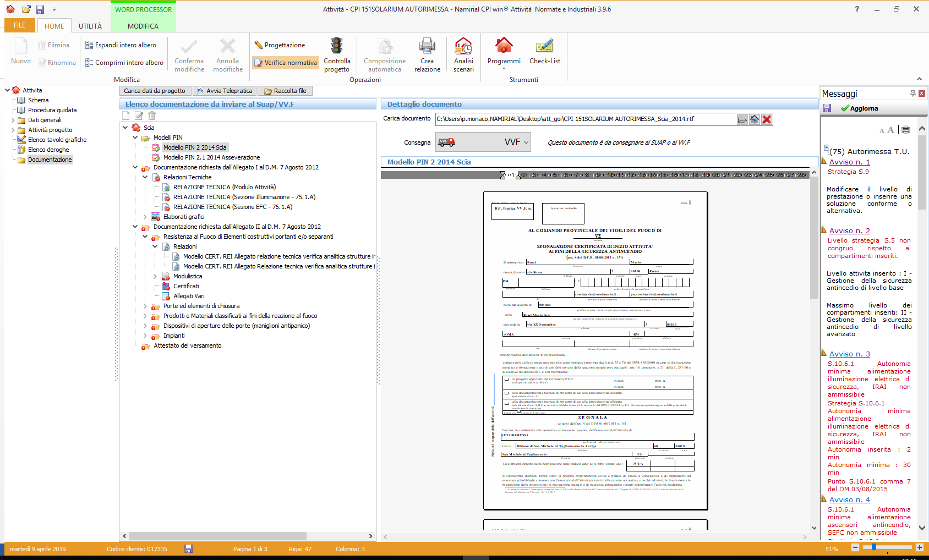
Task: Open the UTILITÀ ribbon tab
Action: point(90,26)
